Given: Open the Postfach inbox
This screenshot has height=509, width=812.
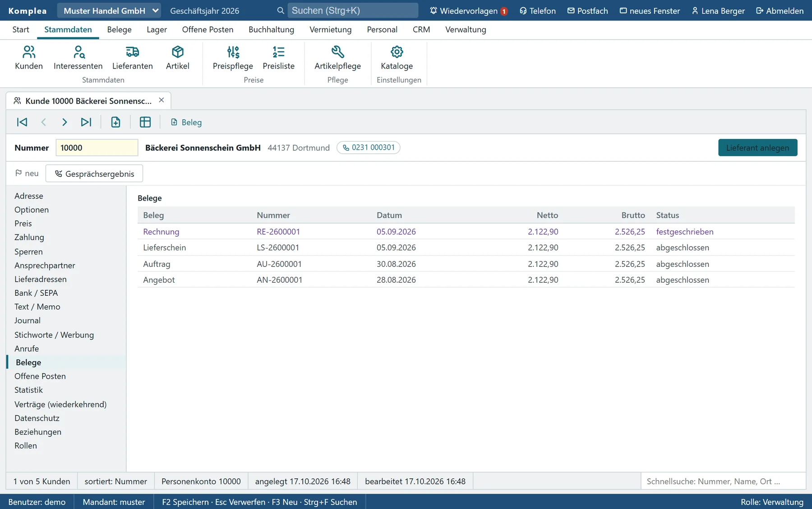Looking at the screenshot, I should click(x=587, y=10).
